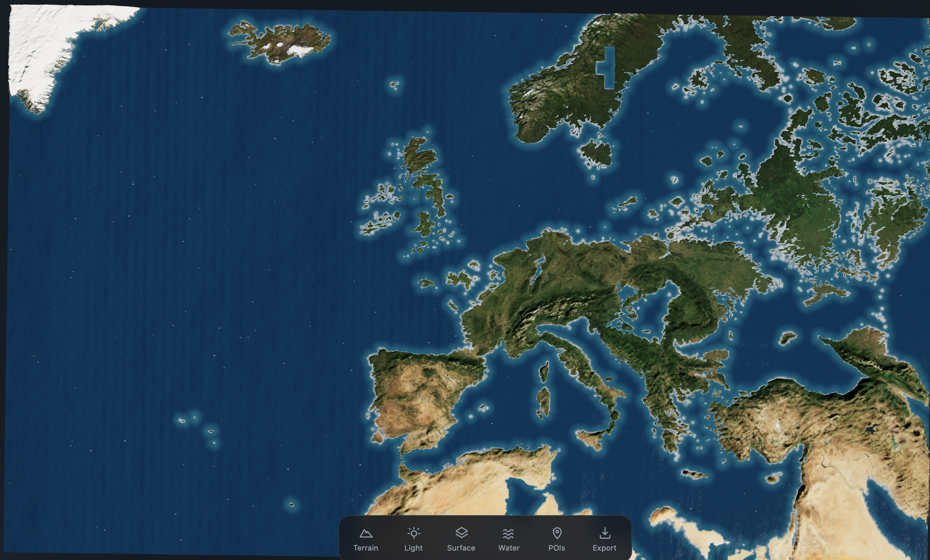The height and width of the screenshot is (560, 930).
Task: Select the Surface layers tool
Action: point(461,540)
